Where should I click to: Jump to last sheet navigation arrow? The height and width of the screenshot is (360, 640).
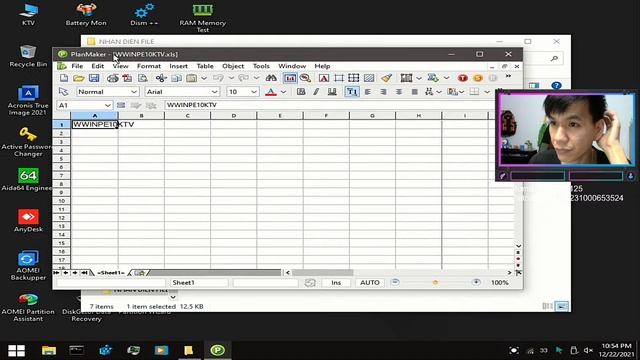click(84, 272)
